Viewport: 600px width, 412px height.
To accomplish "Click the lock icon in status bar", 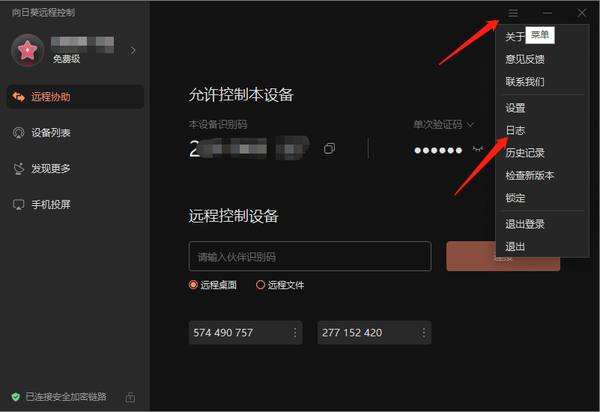I will pyautogui.click(x=130, y=397).
